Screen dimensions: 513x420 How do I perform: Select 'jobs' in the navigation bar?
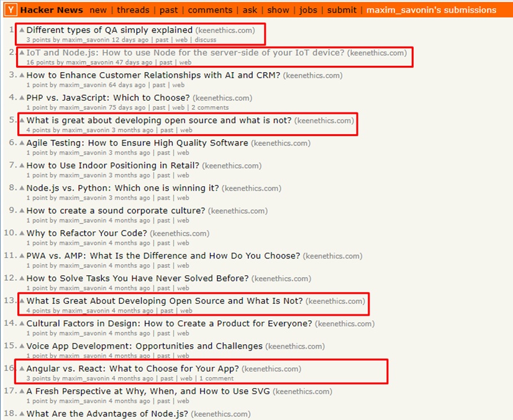(x=308, y=10)
